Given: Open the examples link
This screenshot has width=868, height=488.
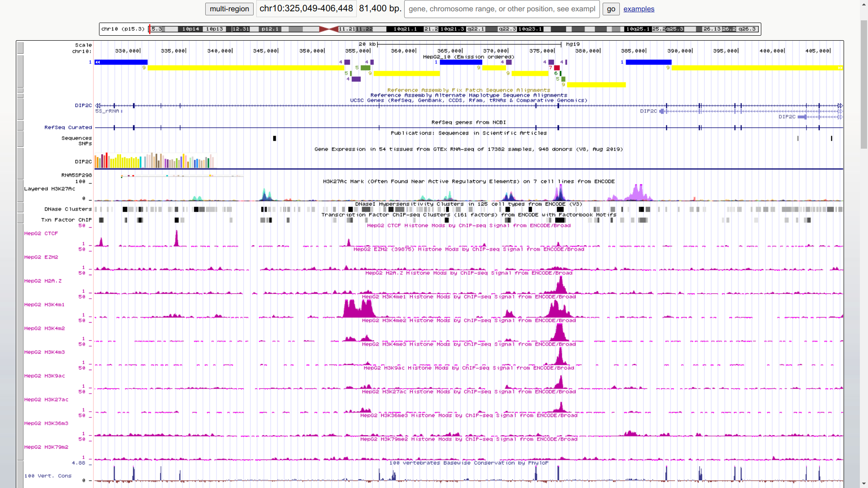Looking at the screenshot, I should tap(639, 9).
